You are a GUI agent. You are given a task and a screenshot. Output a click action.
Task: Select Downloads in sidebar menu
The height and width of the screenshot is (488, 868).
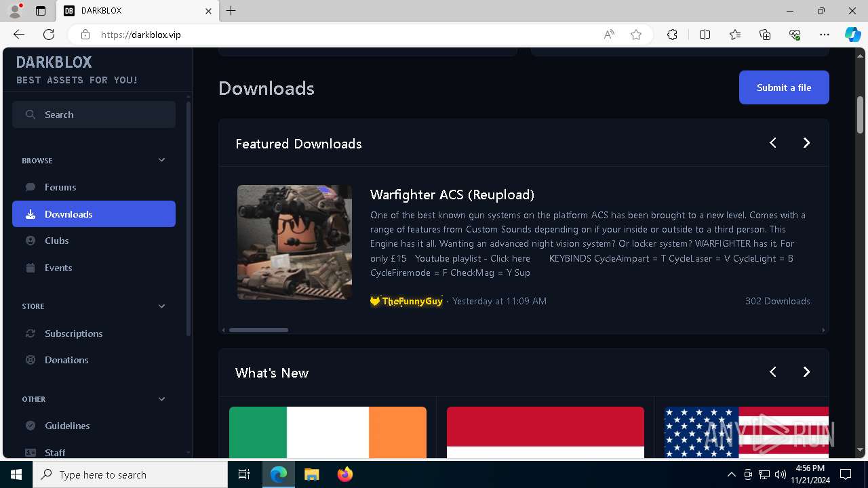pos(94,214)
